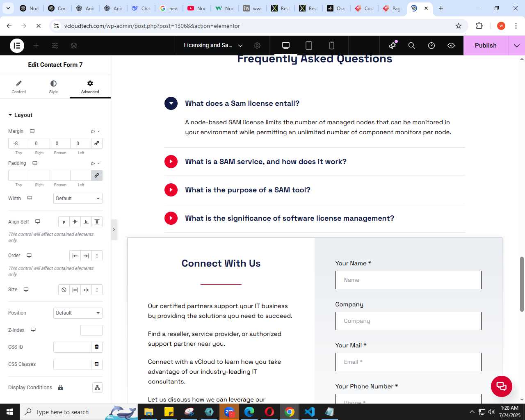
Task: Open Opera browser from taskbar
Action: click(x=269, y=412)
